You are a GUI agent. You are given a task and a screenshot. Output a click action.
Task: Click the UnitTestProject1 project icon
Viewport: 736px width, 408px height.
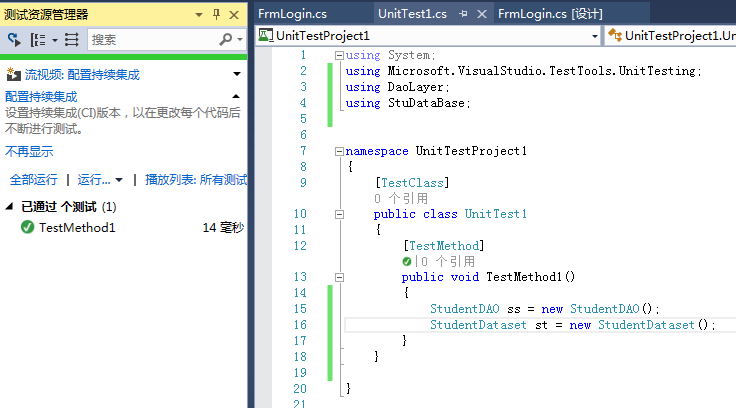pyautogui.click(x=266, y=35)
